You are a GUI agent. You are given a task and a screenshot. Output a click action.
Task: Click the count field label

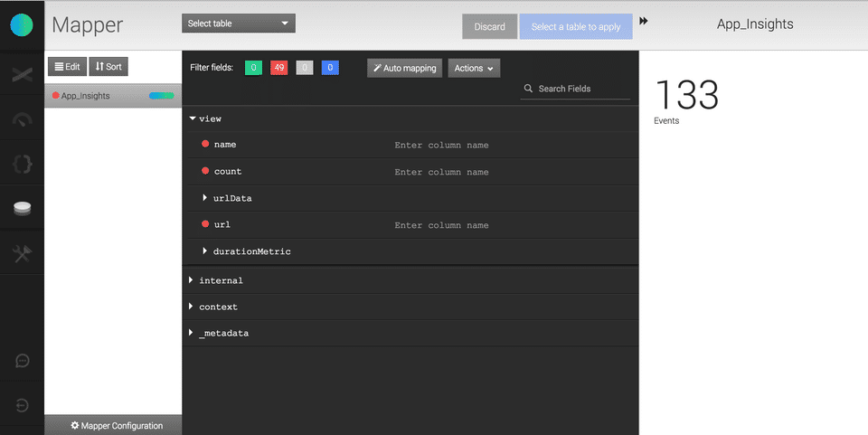pos(228,172)
